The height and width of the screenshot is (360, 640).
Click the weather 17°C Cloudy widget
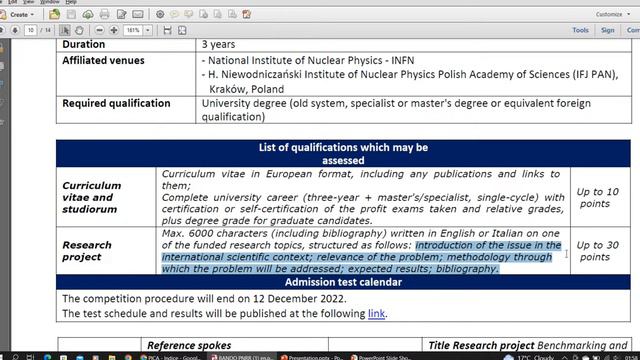tap(529, 357)
